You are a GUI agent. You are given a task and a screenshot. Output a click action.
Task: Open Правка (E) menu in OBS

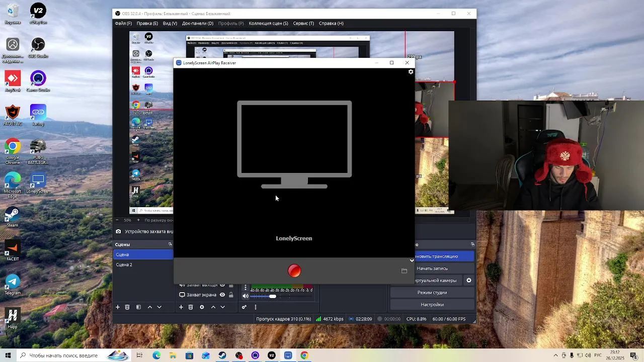147,23
